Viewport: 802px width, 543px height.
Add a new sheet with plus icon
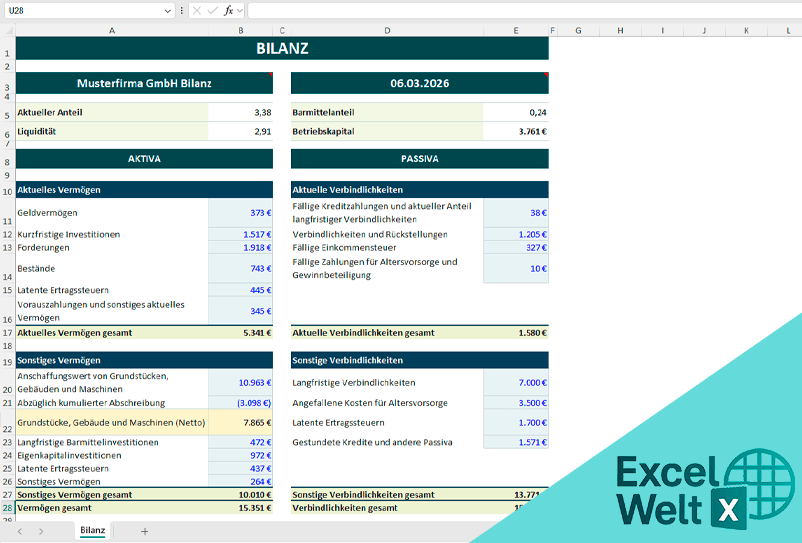[144, 531]
